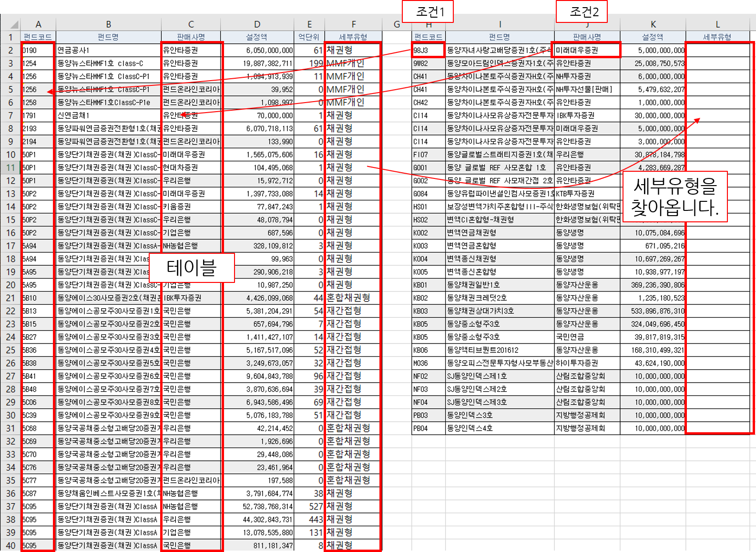Select fund code cell 2194
Image resolution: width=756 pixels, height=552 pixels.
38,142
